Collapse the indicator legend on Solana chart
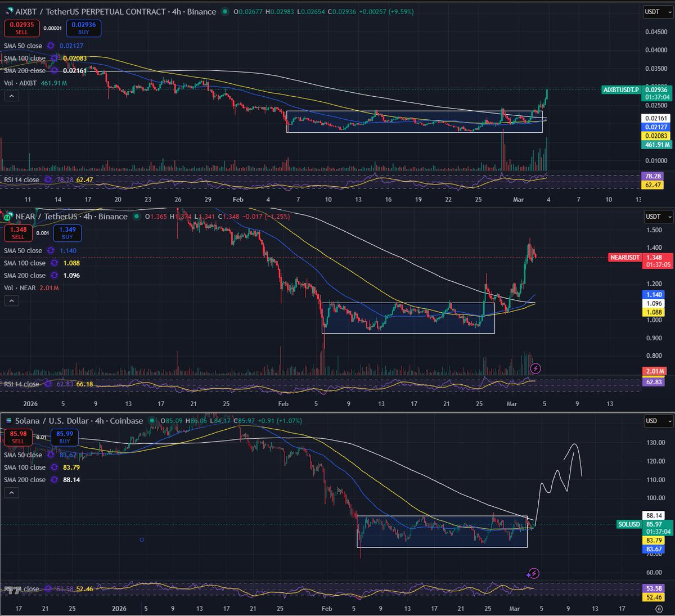This screenshot has height=616, width=675. 12,493
